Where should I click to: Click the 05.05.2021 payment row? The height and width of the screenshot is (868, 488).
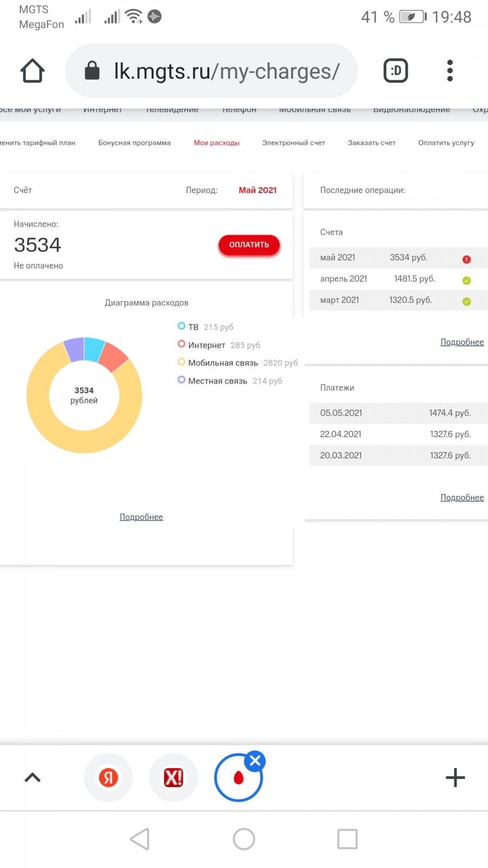pyautogui.click(x=399, y=413)
